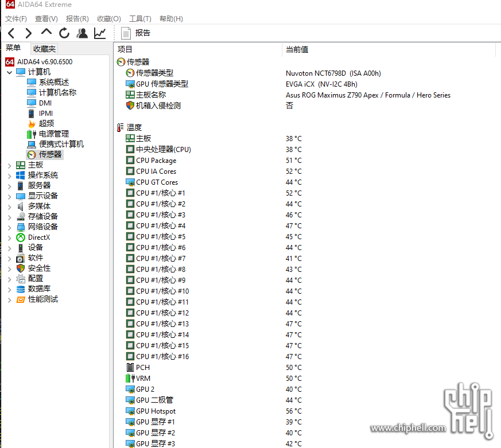Screen dimensions: 501x448
Task: Click the 机箱入侵检测 shield icon
Action: tap(130, 106)
